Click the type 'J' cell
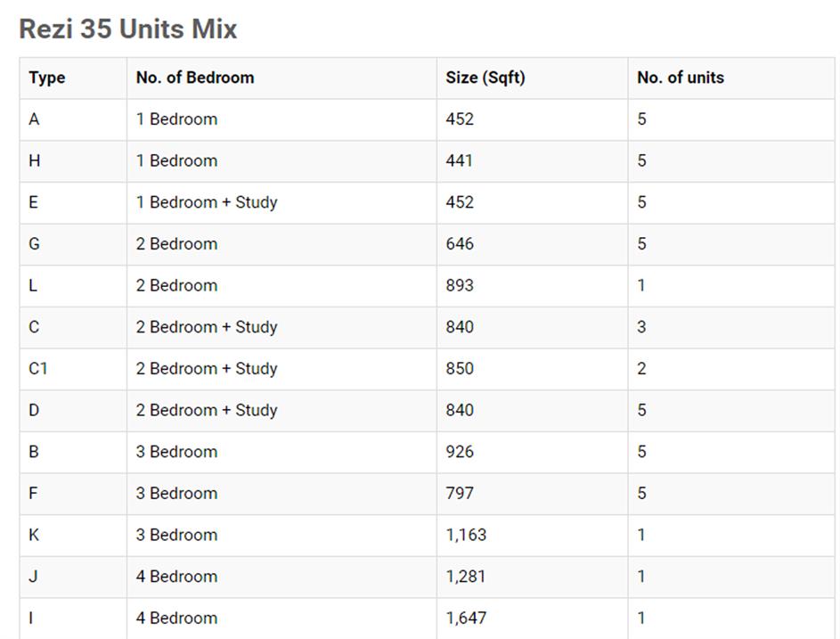The width and height of the screenshot is (840, 639). click(x=33, y=577)
